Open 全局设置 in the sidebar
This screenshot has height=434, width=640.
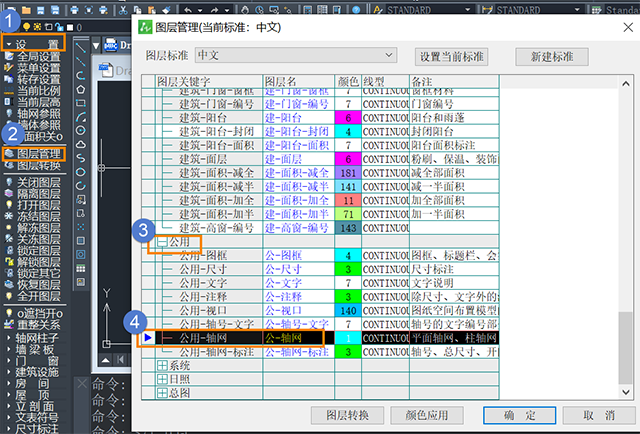[33, 57]
